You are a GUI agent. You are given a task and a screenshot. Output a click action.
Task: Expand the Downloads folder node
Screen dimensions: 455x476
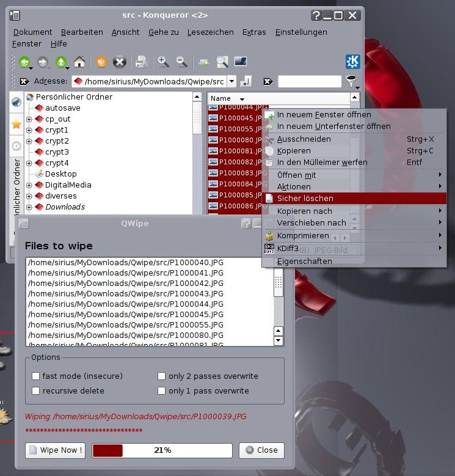pos(29,207)
